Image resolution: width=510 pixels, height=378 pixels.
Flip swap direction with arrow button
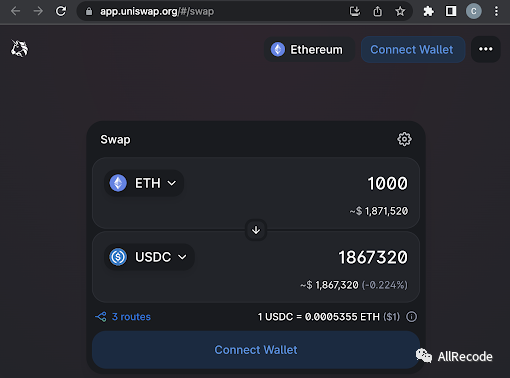click(256, 230)
